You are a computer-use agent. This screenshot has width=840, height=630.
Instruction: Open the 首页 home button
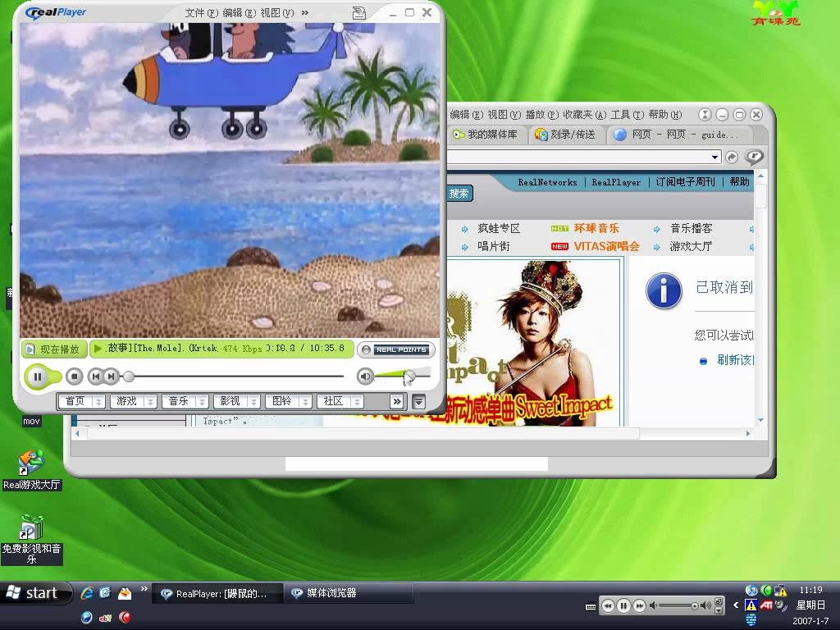tap(75, 400)
